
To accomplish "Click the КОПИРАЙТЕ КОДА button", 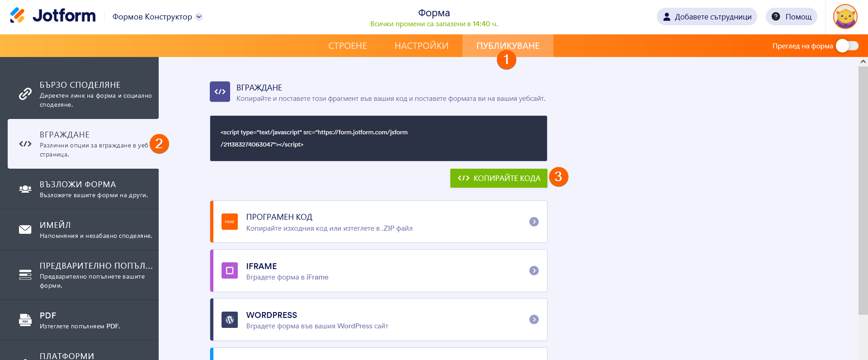I will [x=499, y=178].
